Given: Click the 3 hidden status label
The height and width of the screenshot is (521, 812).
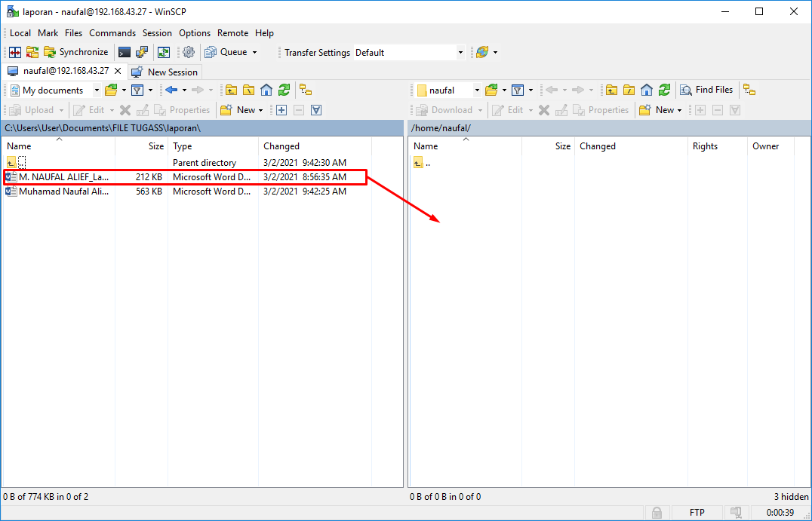Looking at the screenshot, I should [x=791, y=497].
